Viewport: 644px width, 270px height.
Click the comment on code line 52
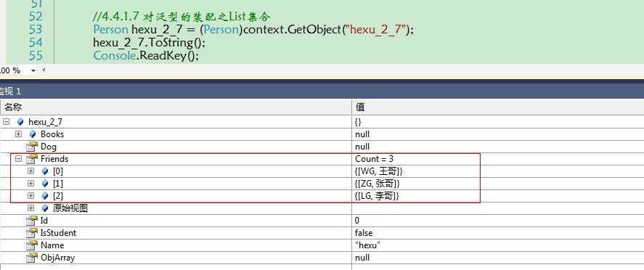pos(182,17)
